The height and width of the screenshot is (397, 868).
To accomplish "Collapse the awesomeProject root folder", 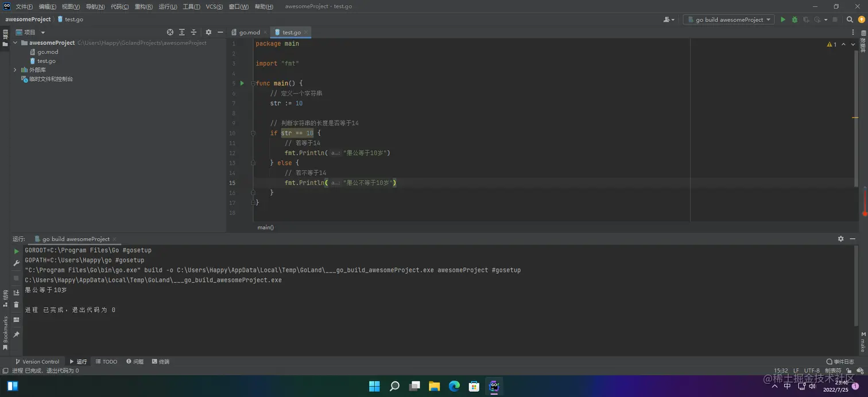I will pos(15,42).
